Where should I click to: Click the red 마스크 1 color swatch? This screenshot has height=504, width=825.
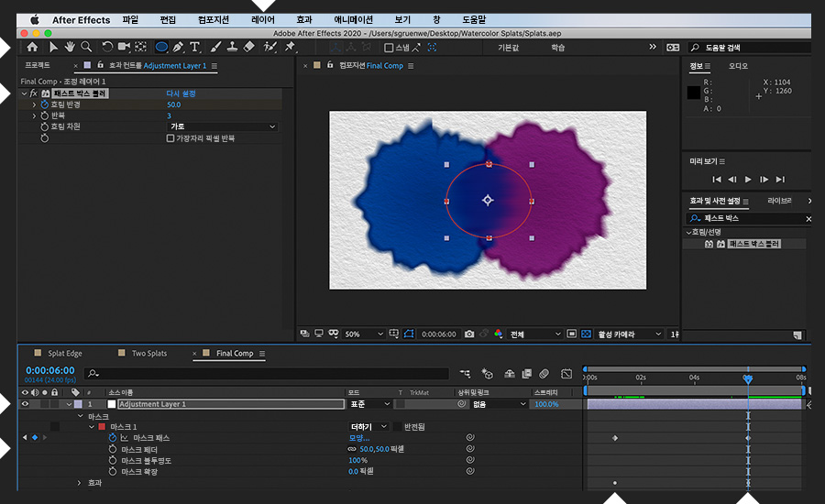coord(102,427)
